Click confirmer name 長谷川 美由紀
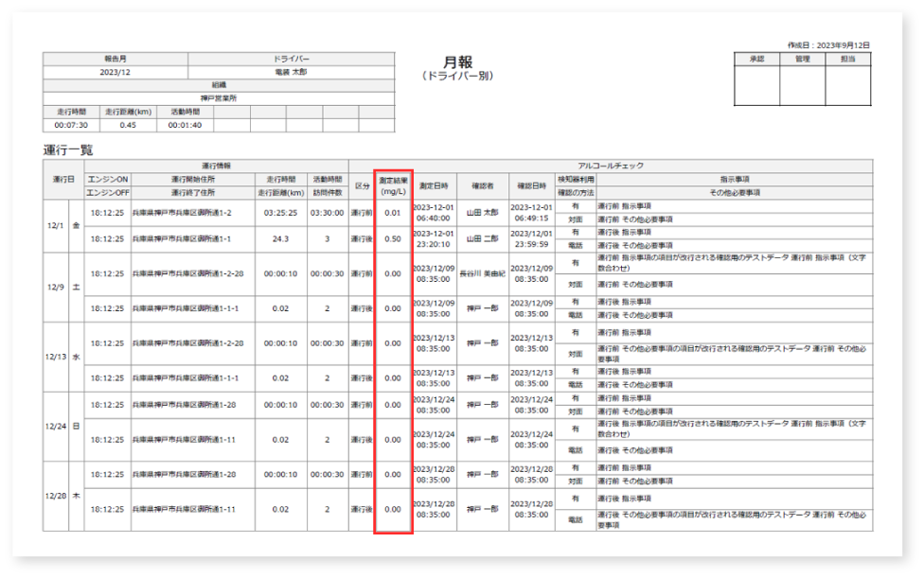Viewport: 924px width, 578px height. pos(482,273)
